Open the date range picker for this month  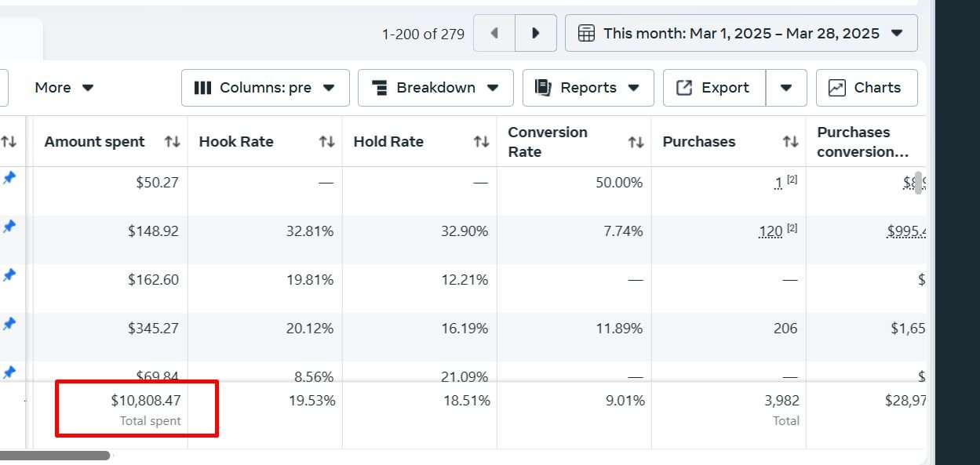(x=741, y=33)
